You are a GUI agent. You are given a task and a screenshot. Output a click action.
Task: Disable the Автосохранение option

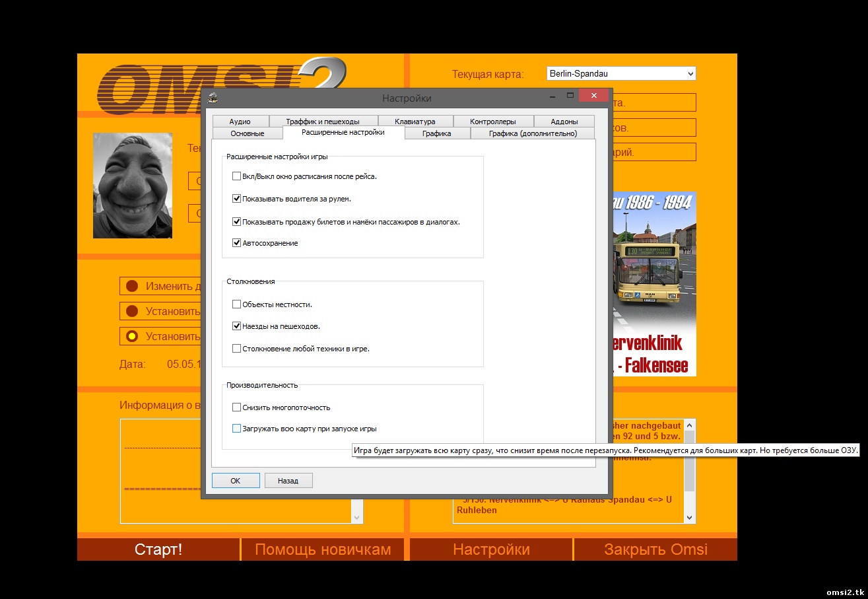tap(236, 242)
